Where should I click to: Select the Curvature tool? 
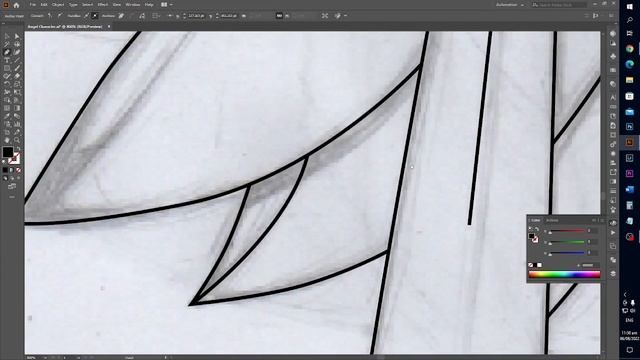click(17, 52)
